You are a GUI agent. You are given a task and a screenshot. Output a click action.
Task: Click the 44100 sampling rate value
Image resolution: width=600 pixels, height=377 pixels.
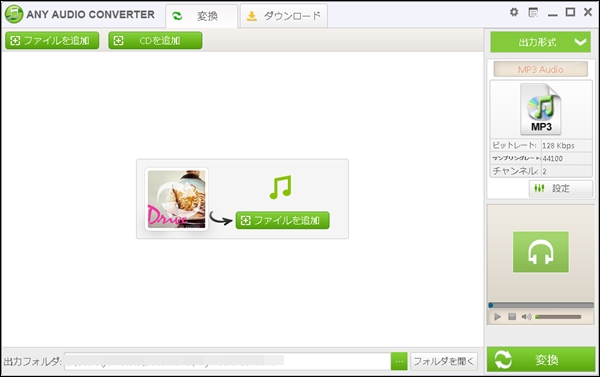click(x=553, y=158)
